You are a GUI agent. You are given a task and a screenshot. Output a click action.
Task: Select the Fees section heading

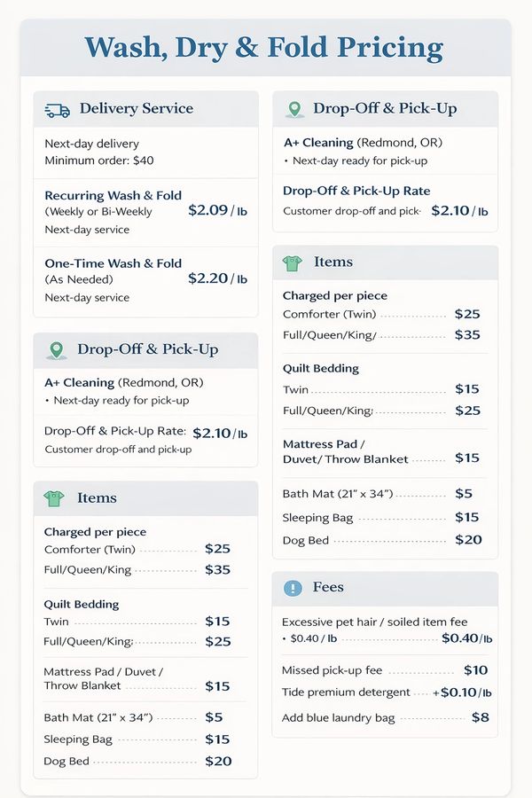point(328,588)
